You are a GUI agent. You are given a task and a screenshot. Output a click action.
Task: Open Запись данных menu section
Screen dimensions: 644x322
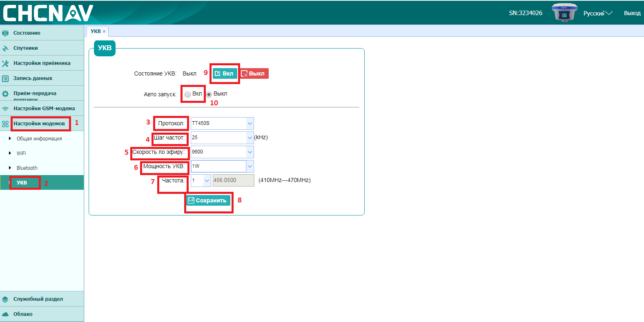(42, 78)
